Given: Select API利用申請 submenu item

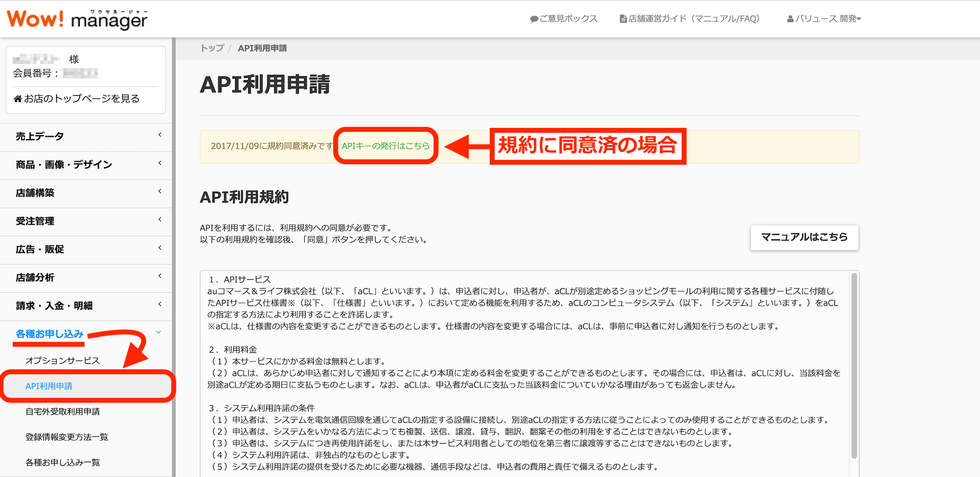Looking at the screenshot, I should (49, 386).
